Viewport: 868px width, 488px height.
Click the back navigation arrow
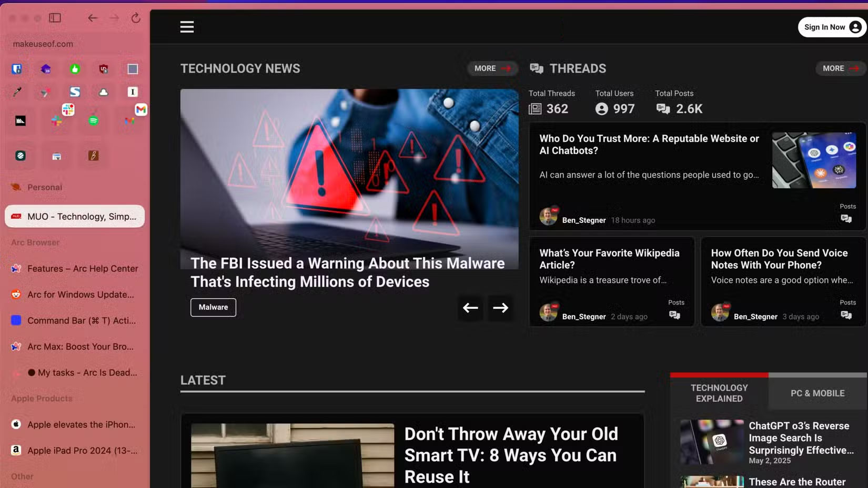93,17
